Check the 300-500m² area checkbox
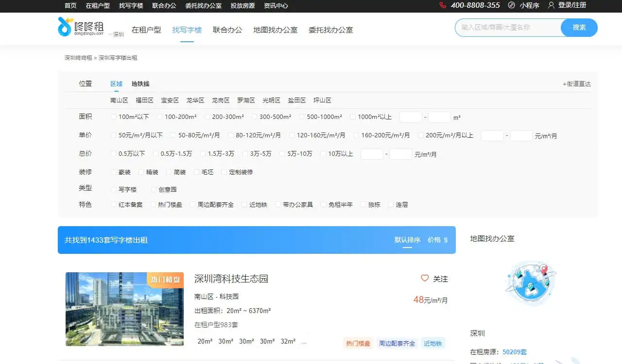 point(254,117)
